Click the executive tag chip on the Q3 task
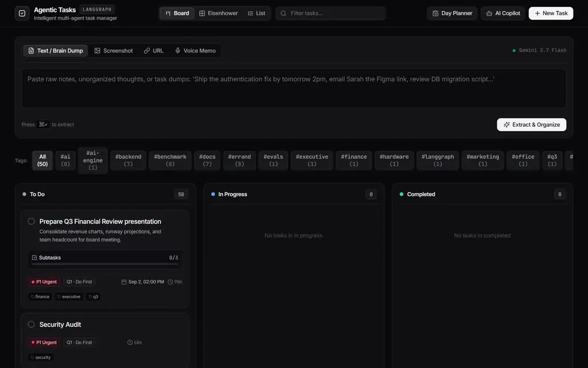This screenshot has width=588, height=368. click(x=69, y=297)
